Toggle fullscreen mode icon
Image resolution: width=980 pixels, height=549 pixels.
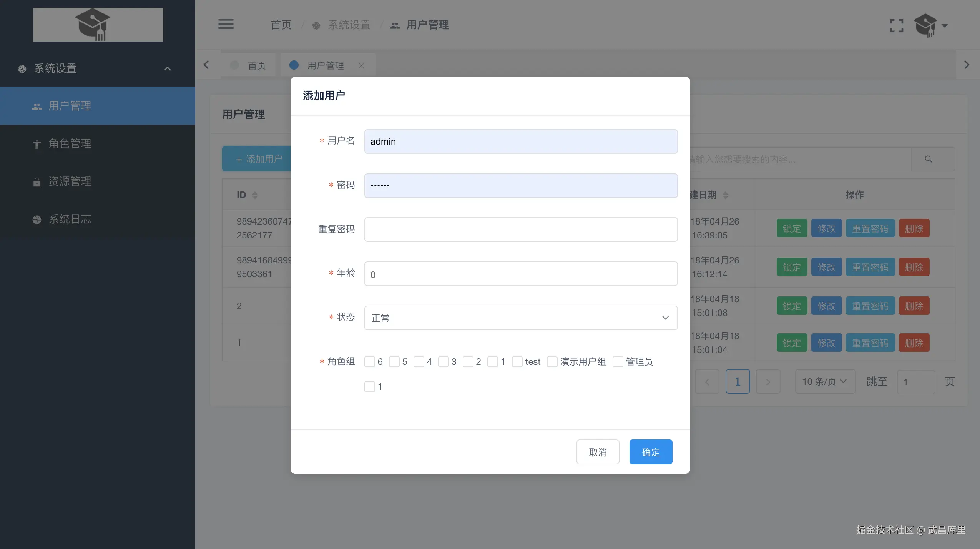[896, 26]
